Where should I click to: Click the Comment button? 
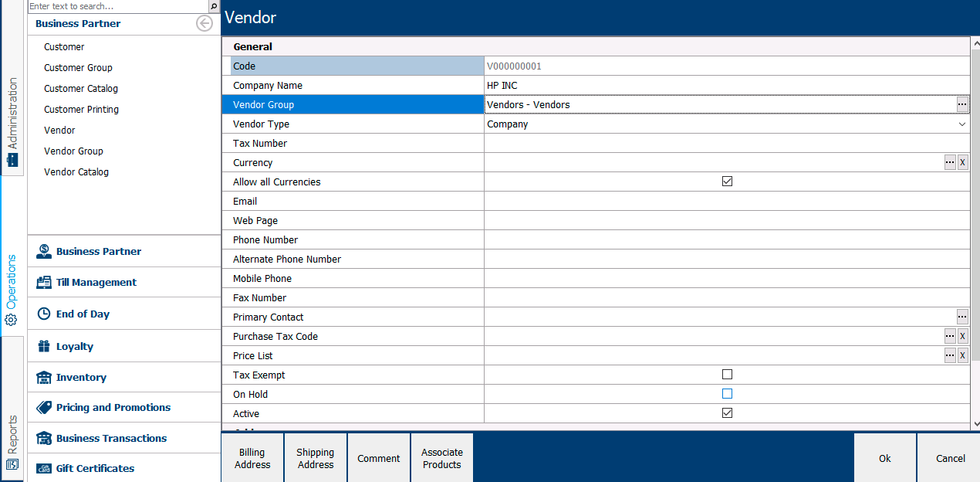point(379,458)
